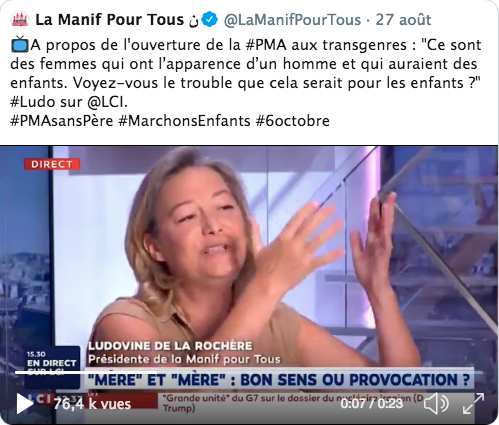
Task: Open the @LCI mention
Action: [x=107, y=102]
